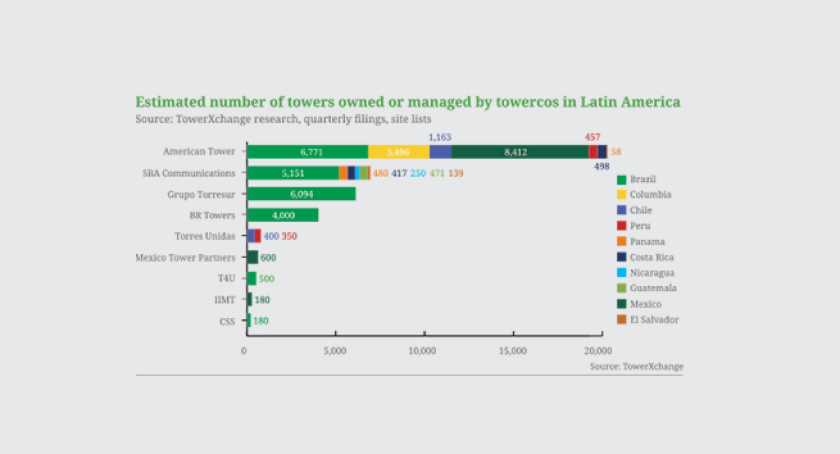Select the Nicaragua legend label

click(652, 273)
